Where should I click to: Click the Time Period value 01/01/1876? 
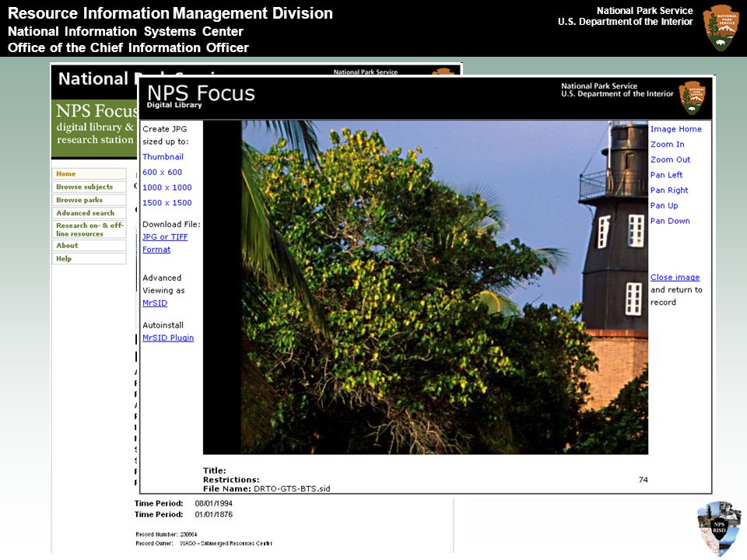pos(213,514)
